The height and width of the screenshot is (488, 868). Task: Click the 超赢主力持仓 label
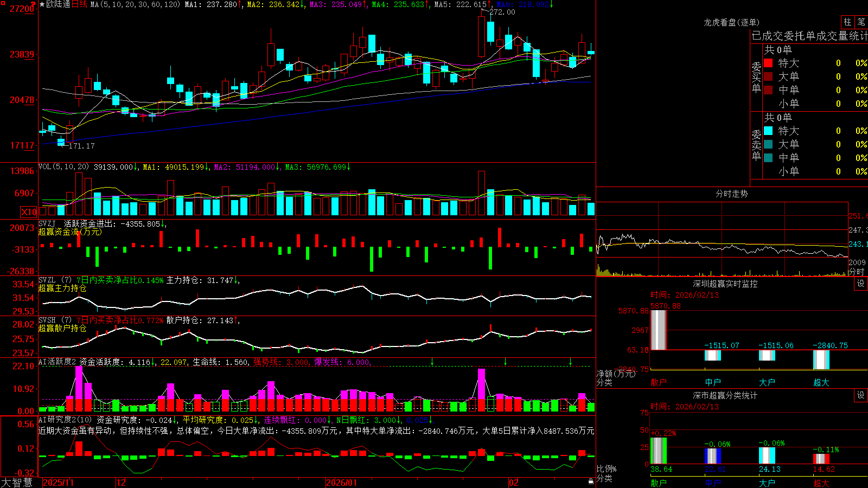click(62, 288)
